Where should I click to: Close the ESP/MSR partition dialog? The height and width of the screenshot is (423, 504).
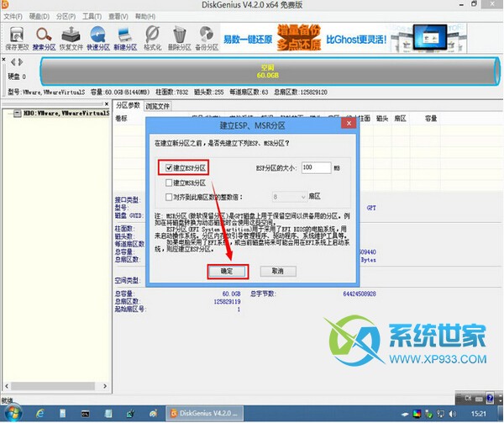click(349, 124)
